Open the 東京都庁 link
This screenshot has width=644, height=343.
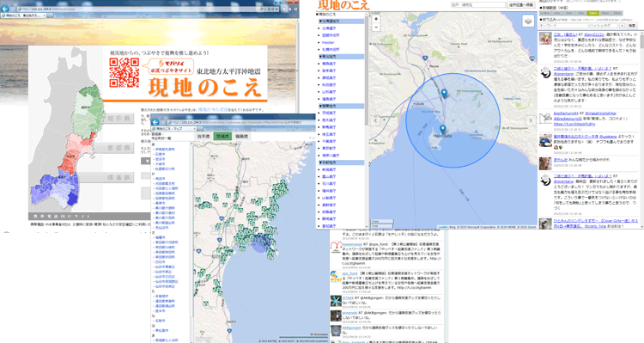pos(329,149)
